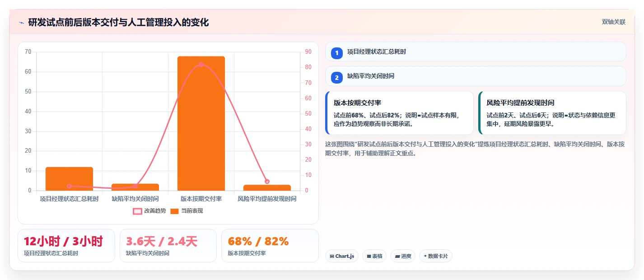Click the 版本按期交付率 x-axis label
This screenshot has height=280, width=644.
click(x=201, y=199)
